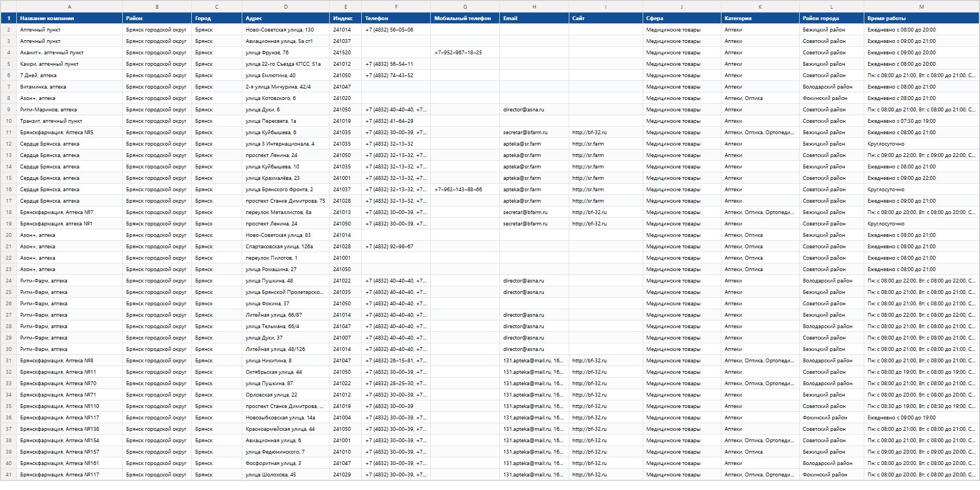
Task: Select cell 'Брянскфармация, Аптека №110'
Action: pos(70,406)
